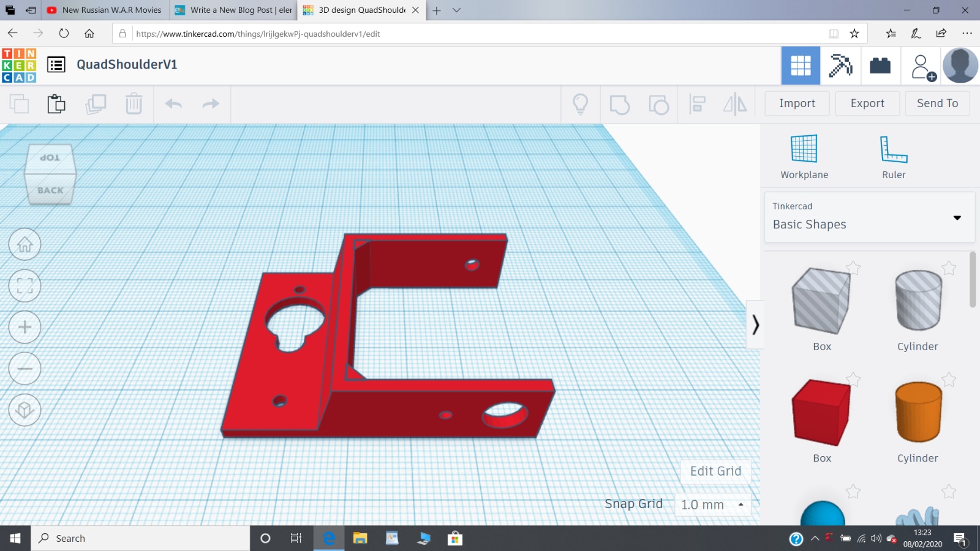Open the Snap Grid 1.0 mm dropdown

click(x=712, y=505)
